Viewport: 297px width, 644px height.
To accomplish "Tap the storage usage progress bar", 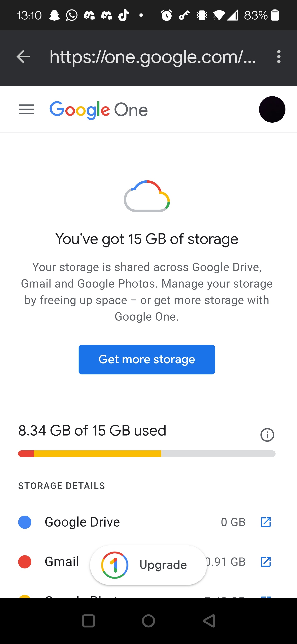I will point(147,453).
